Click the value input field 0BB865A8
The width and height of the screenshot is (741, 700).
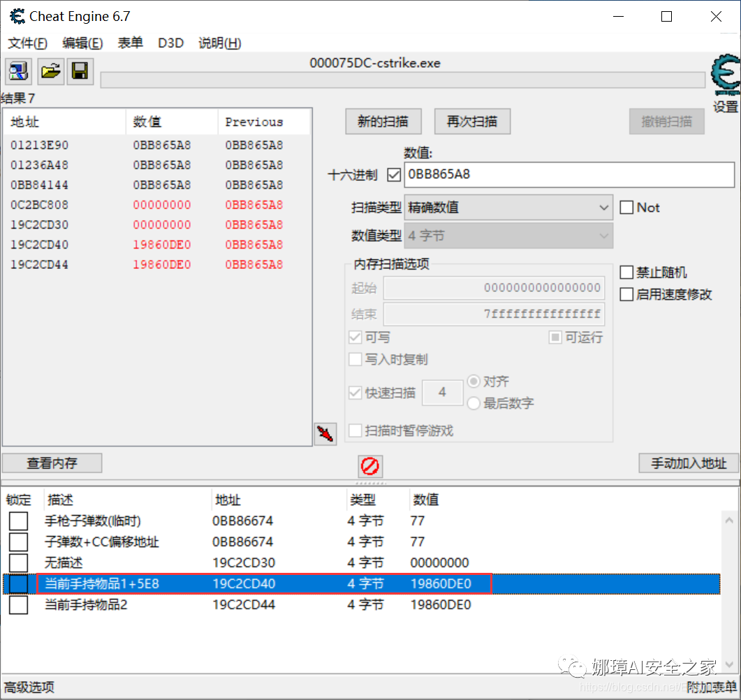point(569,175)
